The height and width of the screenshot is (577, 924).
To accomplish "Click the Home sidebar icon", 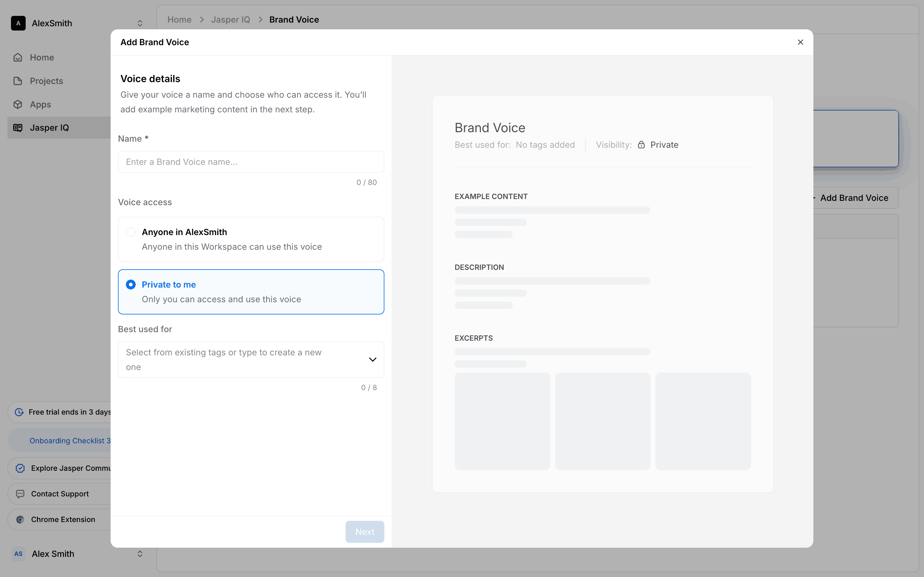I will tap(18, 58).
